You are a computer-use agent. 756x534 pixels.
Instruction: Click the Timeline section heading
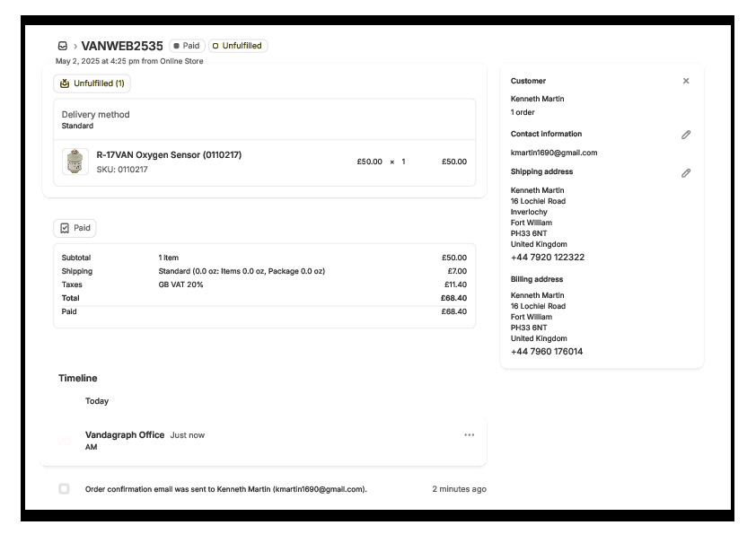pyautogui.click(x=78, y=379)
